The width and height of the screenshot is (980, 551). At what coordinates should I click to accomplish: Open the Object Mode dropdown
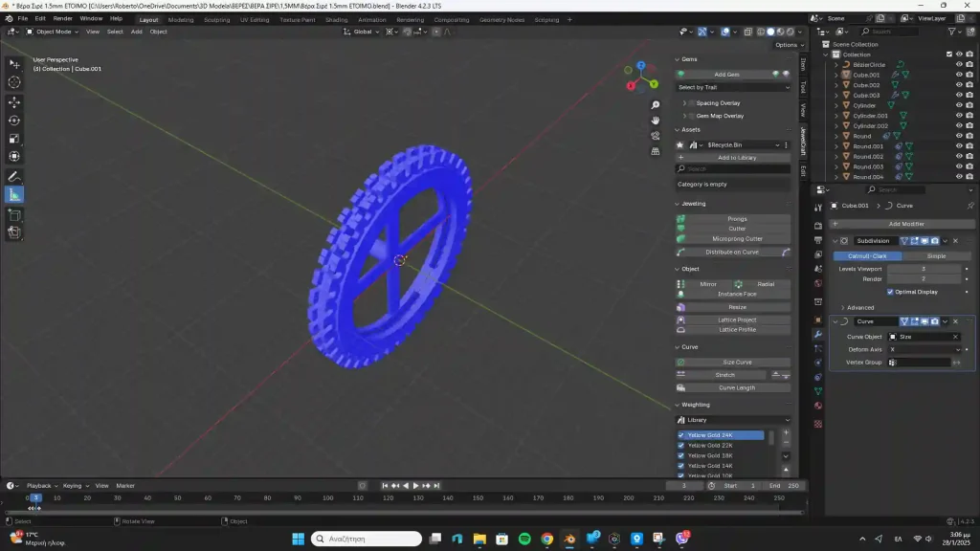coord(52,32)
